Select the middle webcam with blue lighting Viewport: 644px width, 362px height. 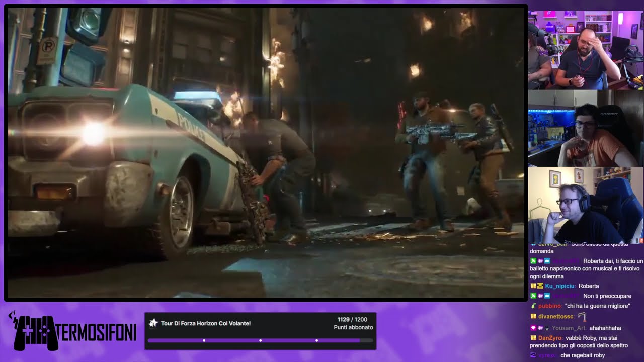tap(586, 128)
